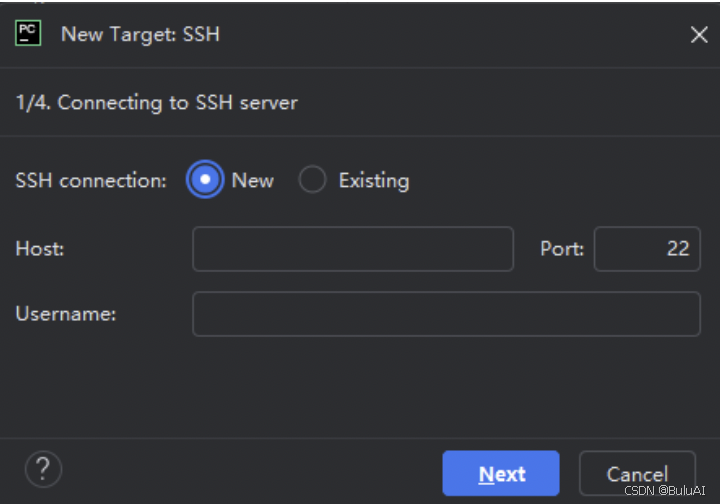Screen dimensions: 720x504
Task: Click the "Port:" label
Action: coord(562,249)
